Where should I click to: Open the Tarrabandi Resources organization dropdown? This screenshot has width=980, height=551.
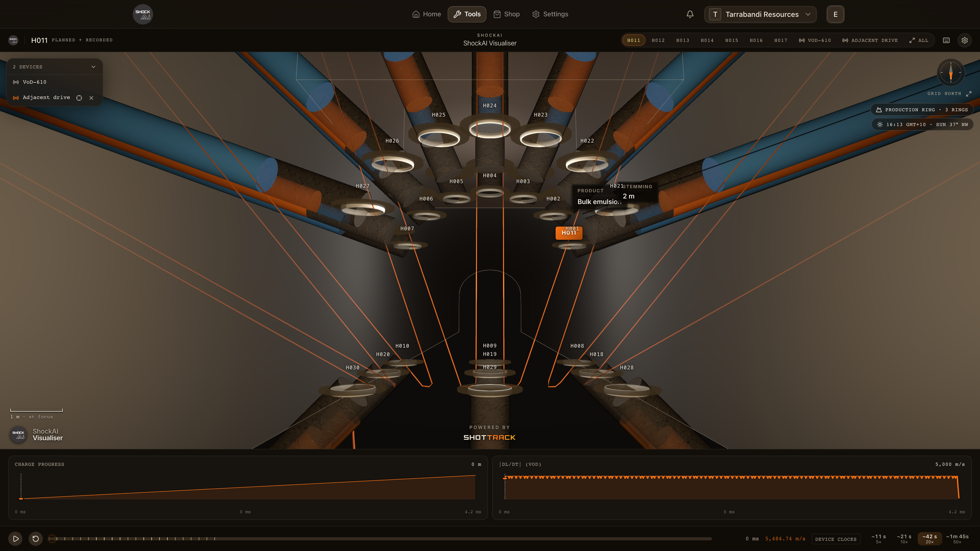pos(760,15)
